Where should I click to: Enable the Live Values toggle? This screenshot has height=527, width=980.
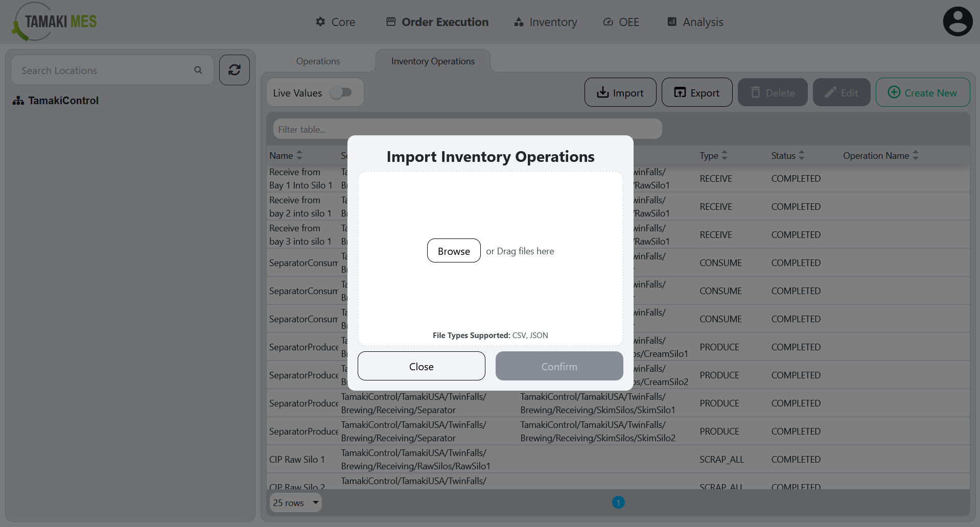[342, 92]
